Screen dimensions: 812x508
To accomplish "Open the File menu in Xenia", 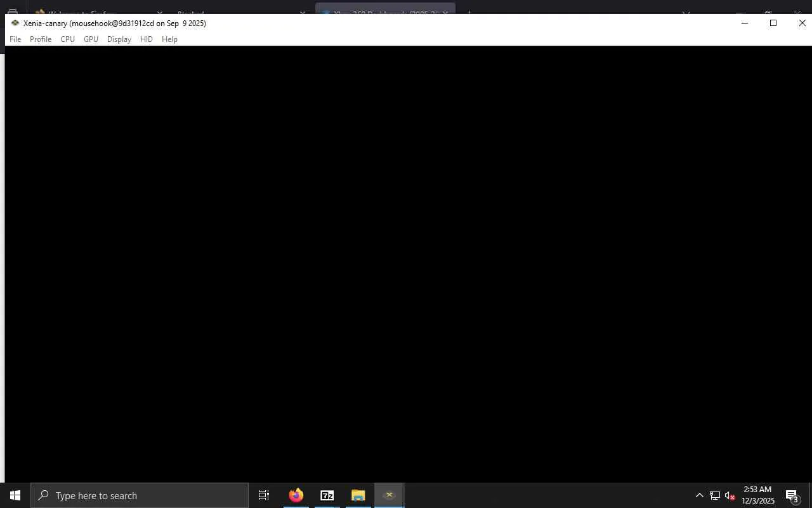I will [15, 39].
